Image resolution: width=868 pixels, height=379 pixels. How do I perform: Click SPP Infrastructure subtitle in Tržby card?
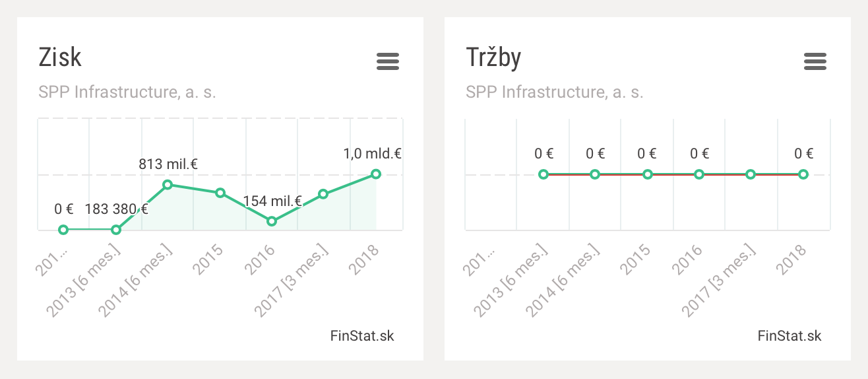pyautogui.click(x=555, y=92)
